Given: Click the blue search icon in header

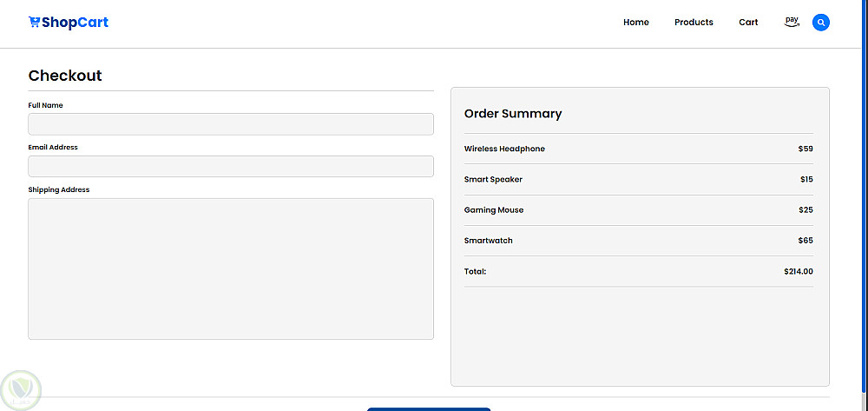Looking at the screenshot, I should pyautogui.click(x=821, y=23).
